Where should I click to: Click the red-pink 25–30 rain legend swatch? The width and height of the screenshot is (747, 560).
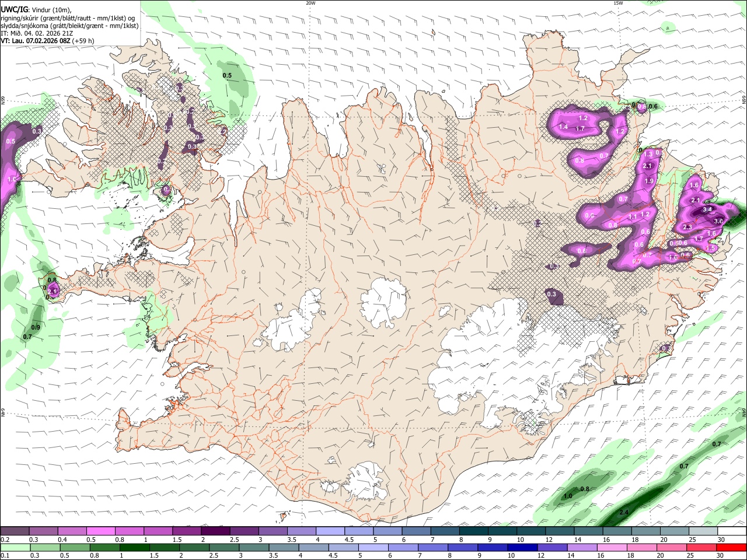tap(702, 548)
